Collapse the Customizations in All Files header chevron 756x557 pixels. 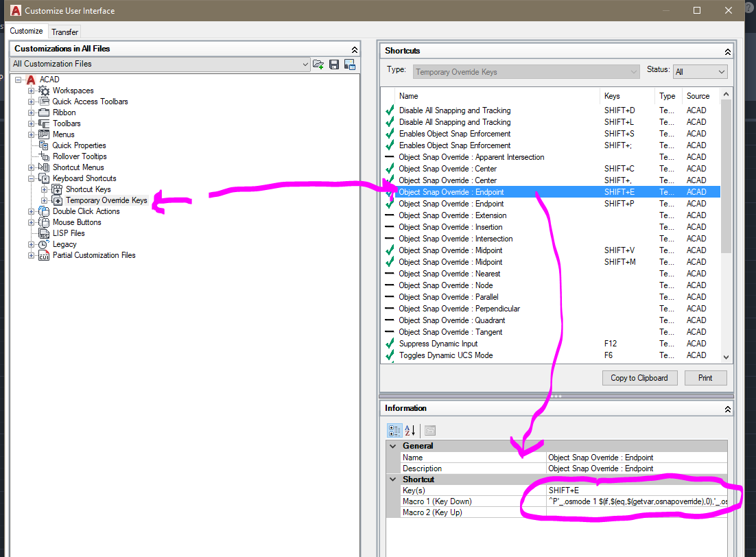pos(354,49)
